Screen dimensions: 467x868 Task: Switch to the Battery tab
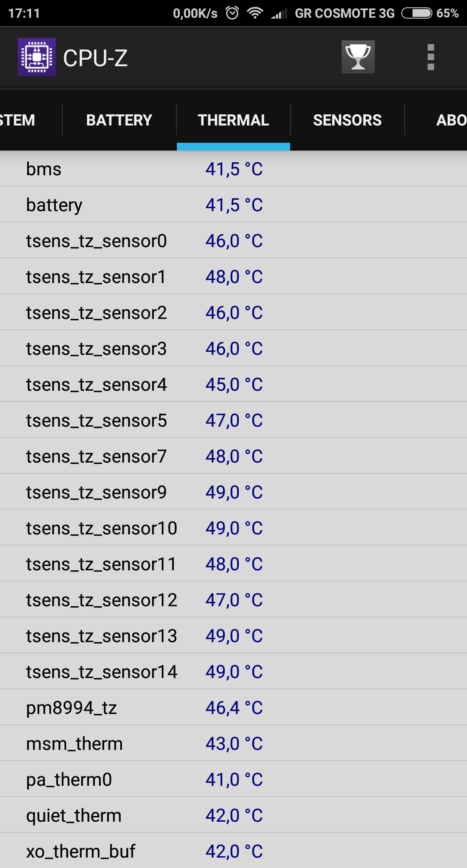pyautogui.click(x=119, y=120)
